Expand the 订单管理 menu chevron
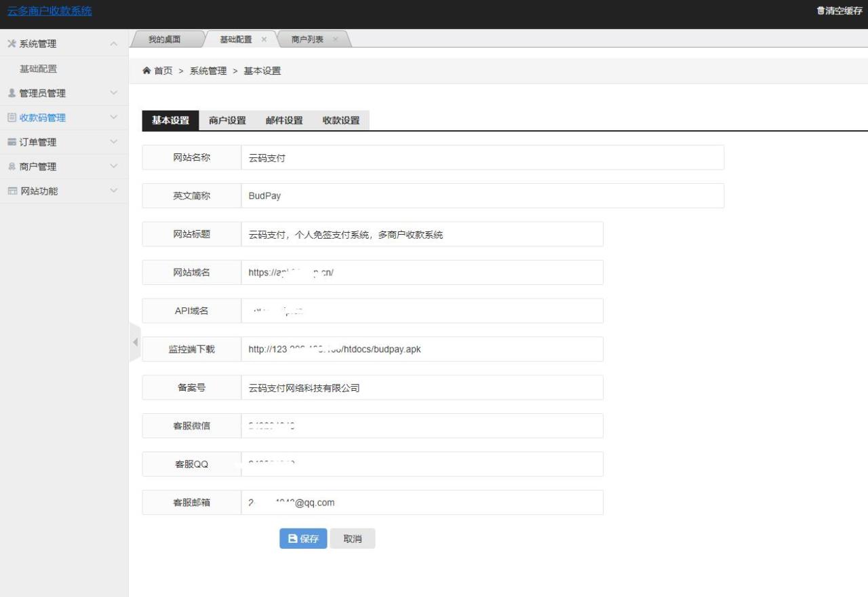This screenshot has width=868, height=597. [113, 142]
